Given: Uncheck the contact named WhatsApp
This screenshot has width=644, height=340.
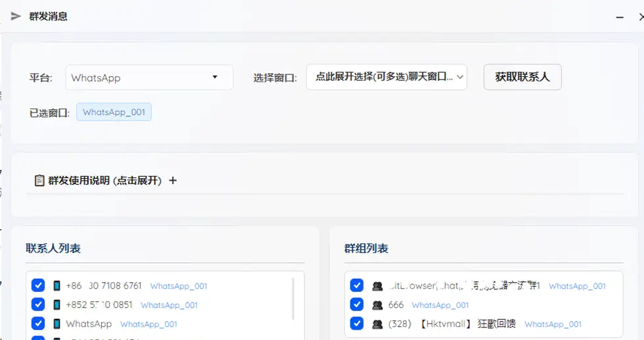Looking at the screenshot, I should coord(38,324).
